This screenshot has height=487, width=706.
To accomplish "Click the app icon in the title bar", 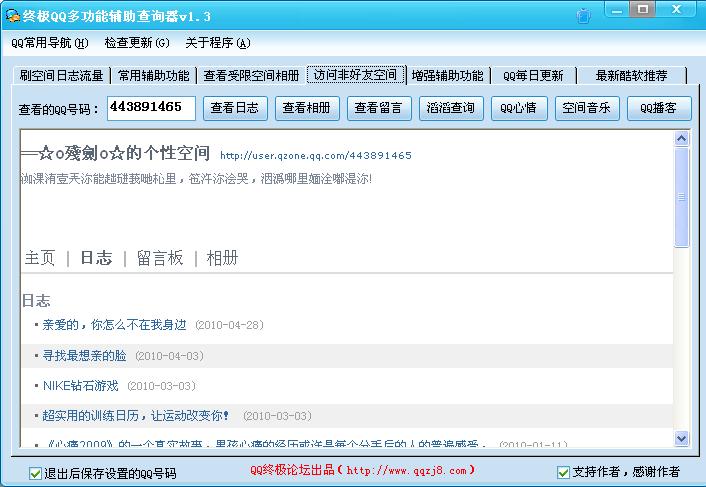I will [x=13, y=16].
